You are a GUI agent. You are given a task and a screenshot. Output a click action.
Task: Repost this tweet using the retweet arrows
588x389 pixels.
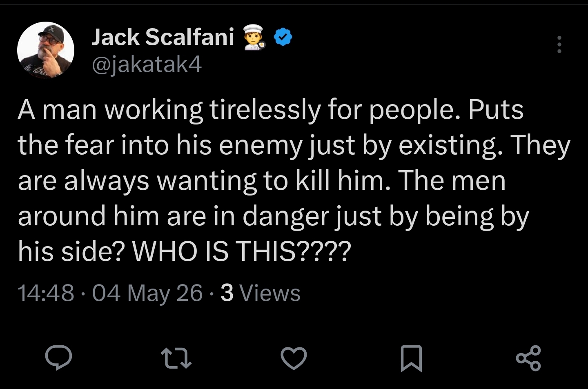[176, 358]
